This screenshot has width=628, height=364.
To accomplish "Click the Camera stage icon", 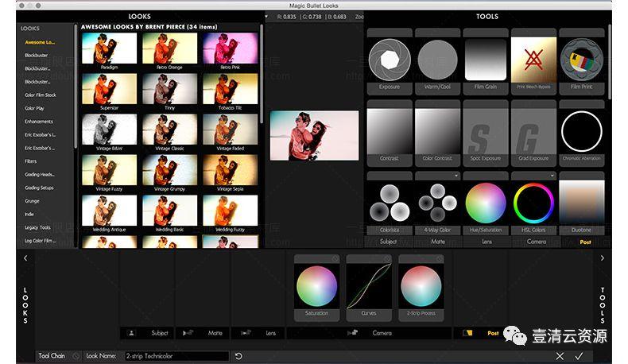I will [x=352, y=333].
